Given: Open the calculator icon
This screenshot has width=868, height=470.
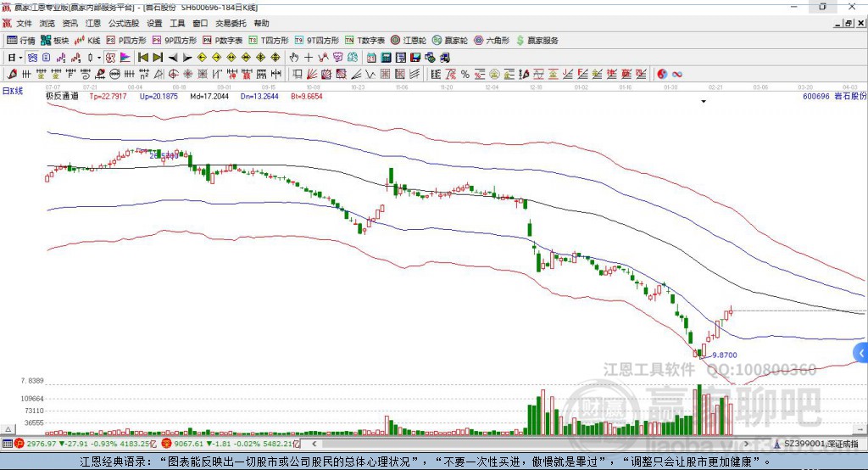Looking at the screenshot, I should (x=386, y=58).
